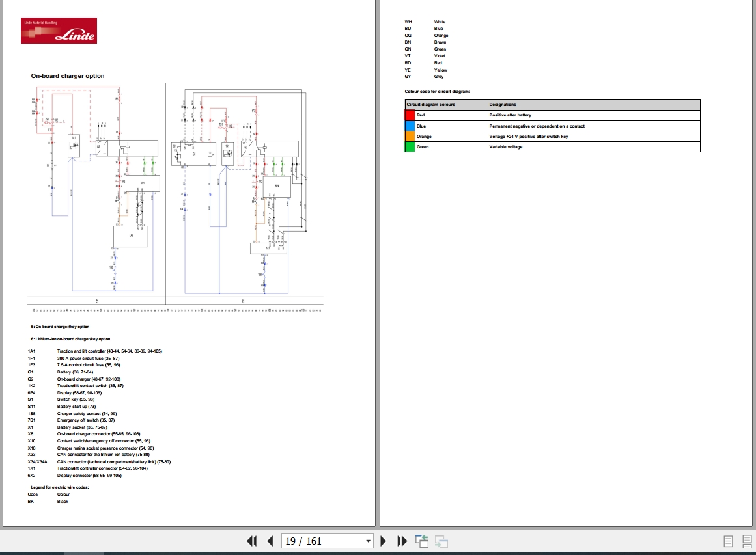The image size is (756, 555).
Task: Click 'Contact switch/emergency off connector' row
Action: (89, 441)
